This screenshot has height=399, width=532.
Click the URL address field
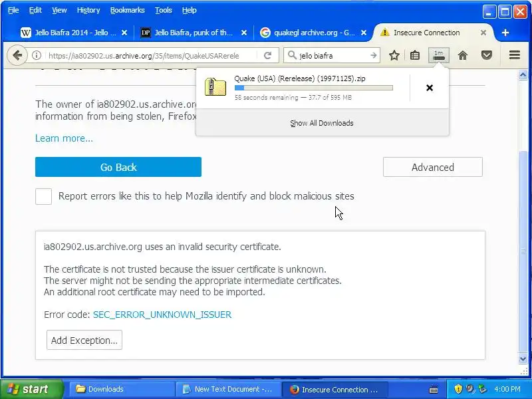(152, 56)
